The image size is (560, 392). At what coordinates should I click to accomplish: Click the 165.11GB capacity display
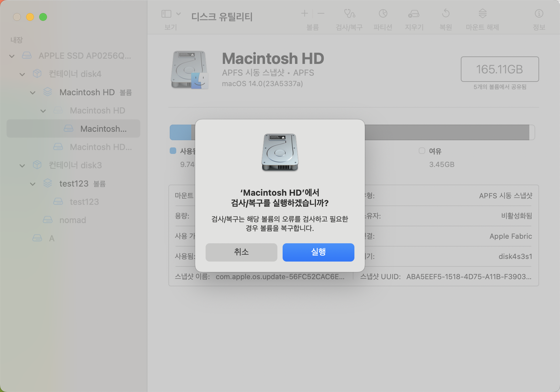499,69
